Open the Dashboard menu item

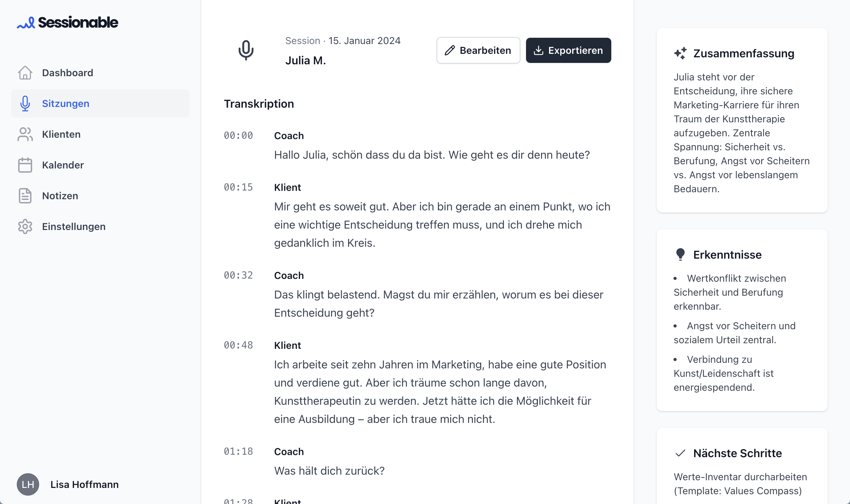(67, 73)
